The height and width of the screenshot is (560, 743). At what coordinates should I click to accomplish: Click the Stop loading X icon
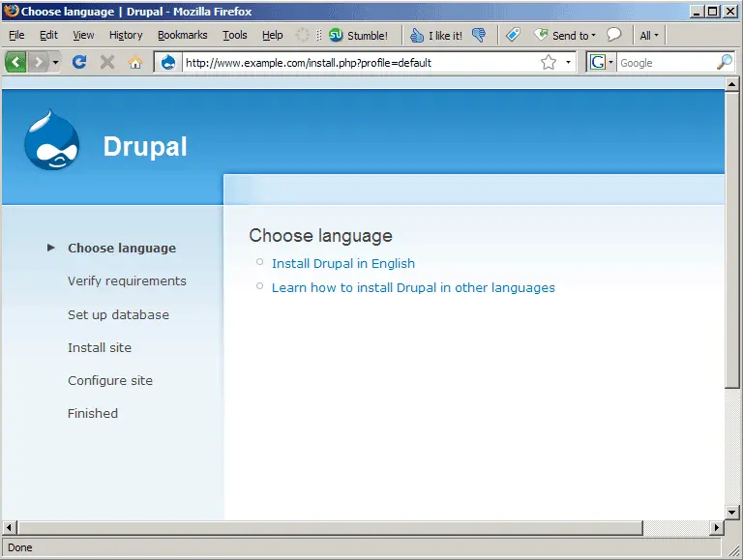107,62
